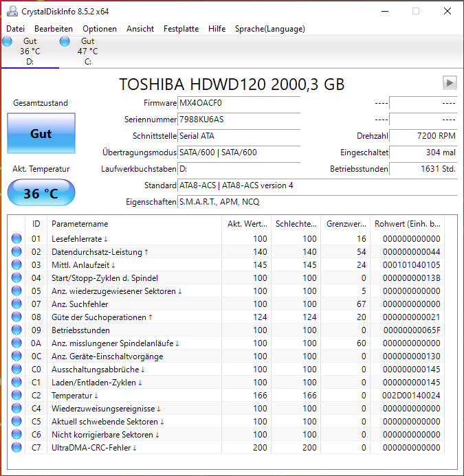This screenshot has height=476, width=464.
Task: Click status orb for Laden/Entladen-Zyklen row
Action: (x=16, y=382)
